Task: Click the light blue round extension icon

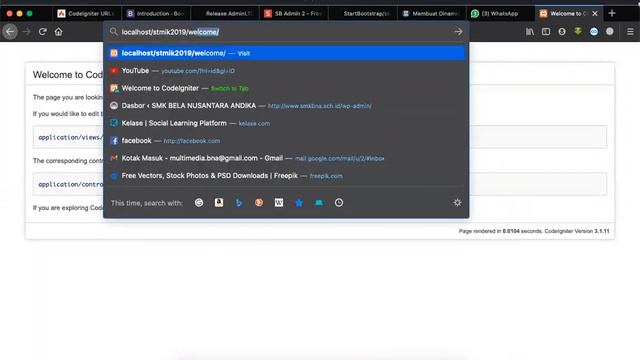Action: click(594, 31)
